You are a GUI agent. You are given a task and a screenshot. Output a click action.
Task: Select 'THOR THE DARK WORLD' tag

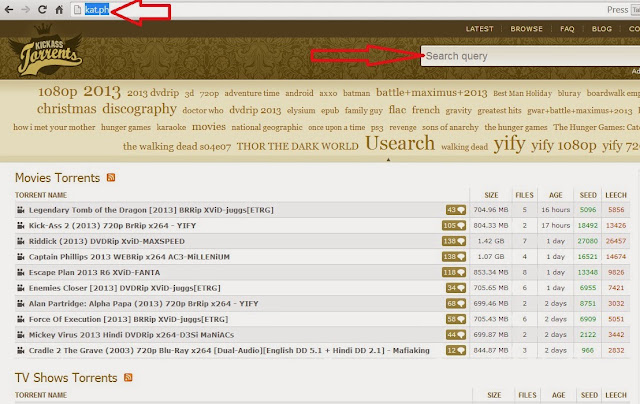click(298, 147)
